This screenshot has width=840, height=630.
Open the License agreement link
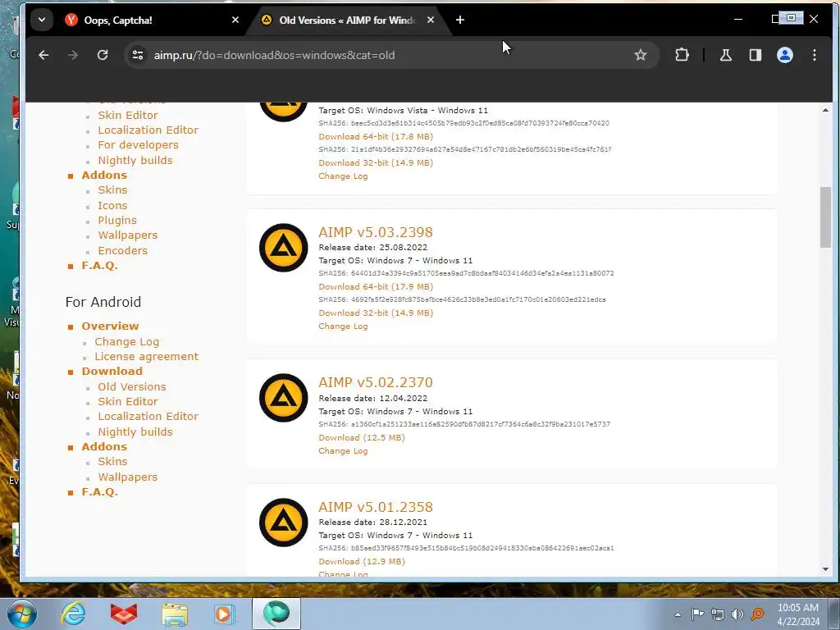pyautogui.click(x=146, y=357)
